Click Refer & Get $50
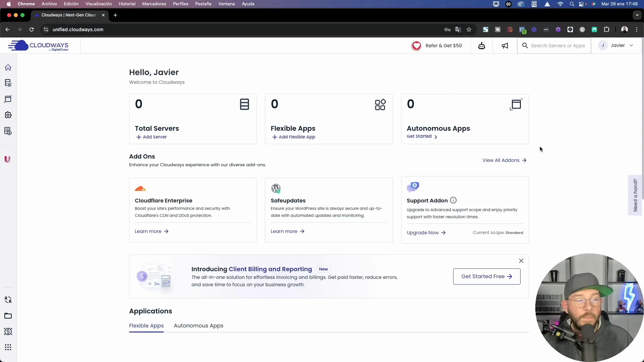Viewport: 644px width, 362px height. 443,46
